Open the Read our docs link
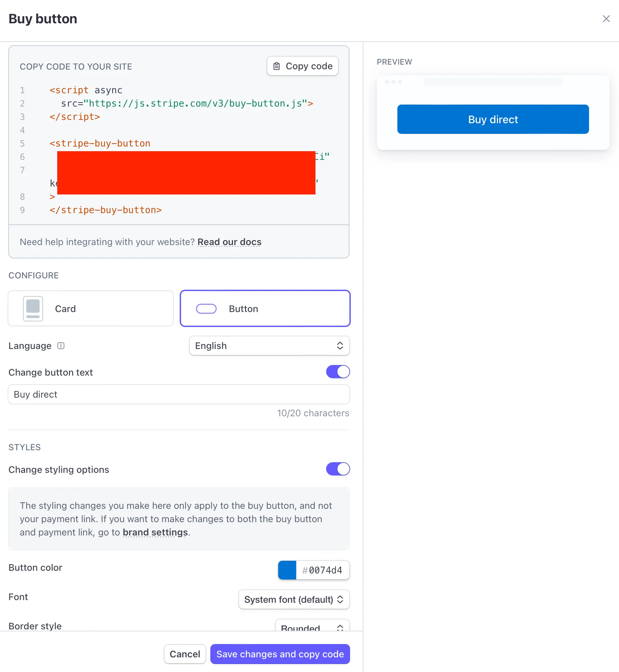Image resolution: width=619 pixels, height=672 pixels. tap(229, 242)
